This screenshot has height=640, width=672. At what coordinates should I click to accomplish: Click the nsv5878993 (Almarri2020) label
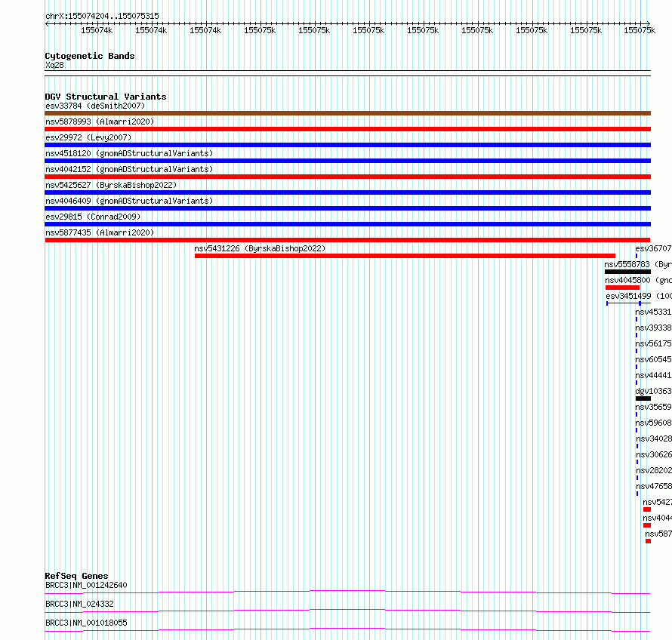tap(100, 122)
